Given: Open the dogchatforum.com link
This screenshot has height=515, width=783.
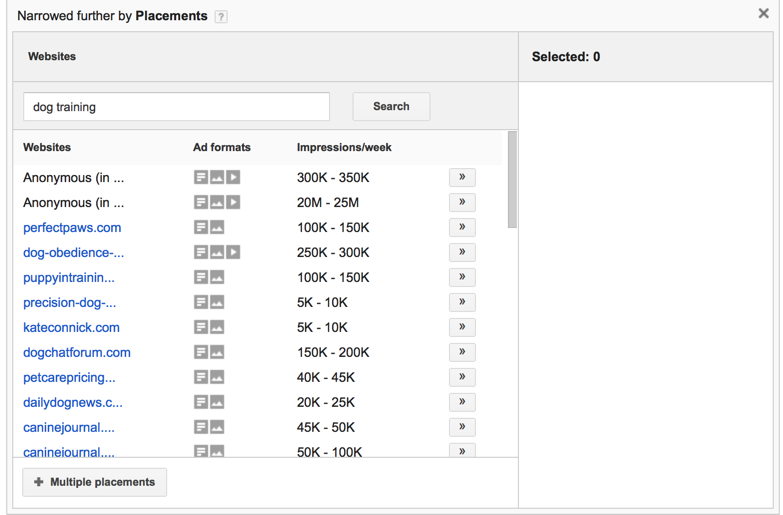Looking at the screenshot, I should click(x=77, y=353).
